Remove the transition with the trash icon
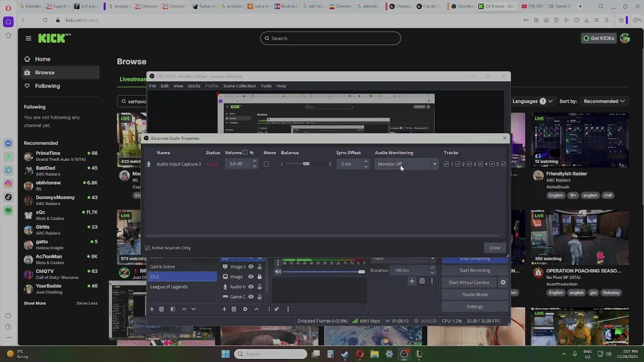The image size is (644, 362). [x=422, y=281]
